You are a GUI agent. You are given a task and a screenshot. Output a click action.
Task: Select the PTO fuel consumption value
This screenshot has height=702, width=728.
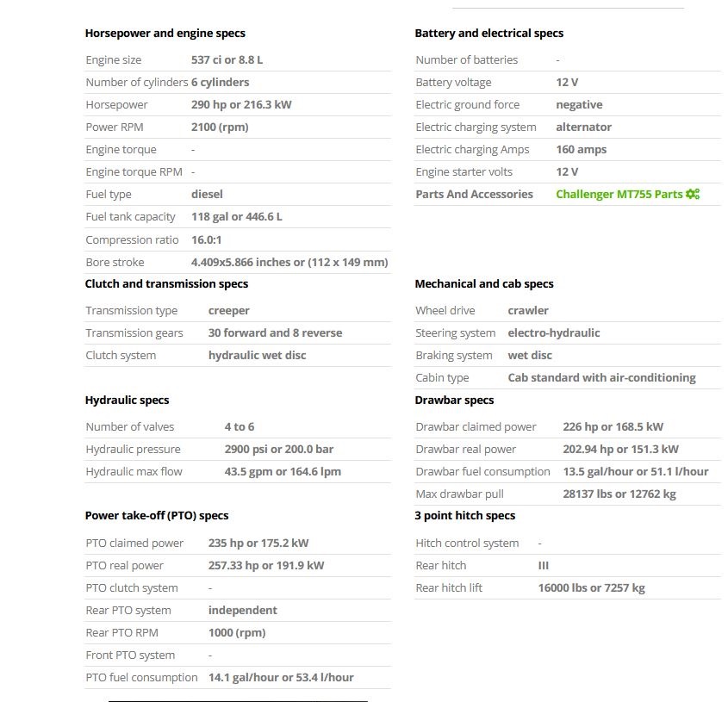[281, 678]
